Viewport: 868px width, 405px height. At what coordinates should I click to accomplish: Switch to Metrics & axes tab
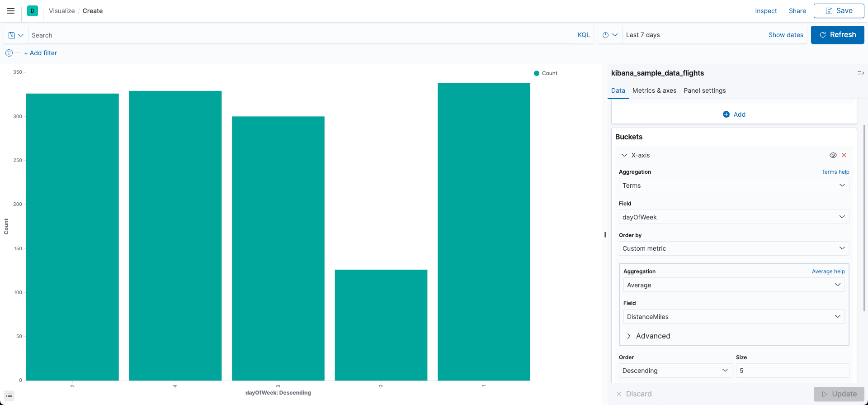[x=654, y=91]
